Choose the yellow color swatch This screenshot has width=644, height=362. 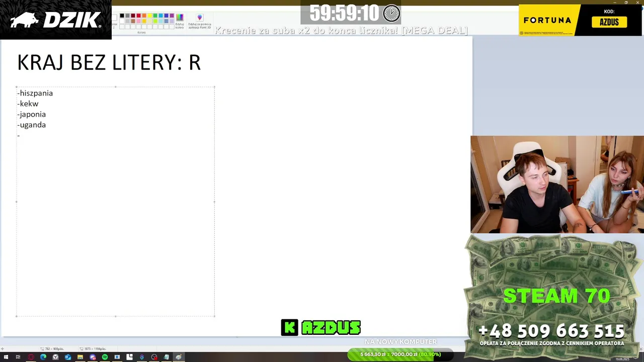(x=150, y=16)
